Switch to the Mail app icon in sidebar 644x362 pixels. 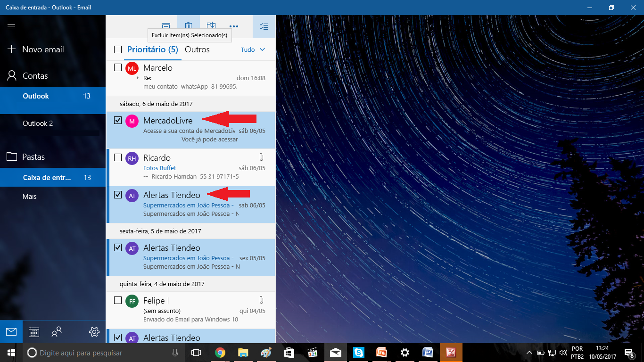(x=11, y=332)
